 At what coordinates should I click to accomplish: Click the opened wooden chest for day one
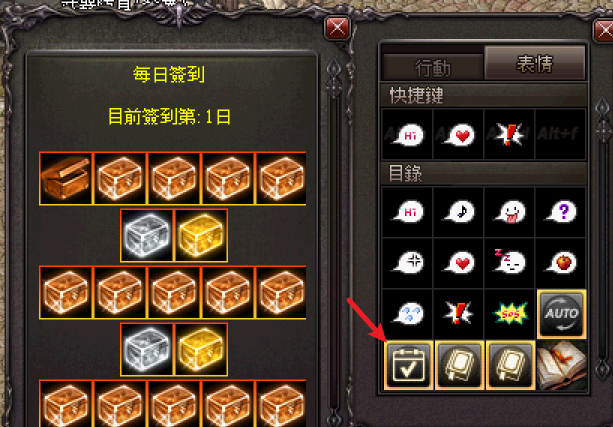coord(65,178)
